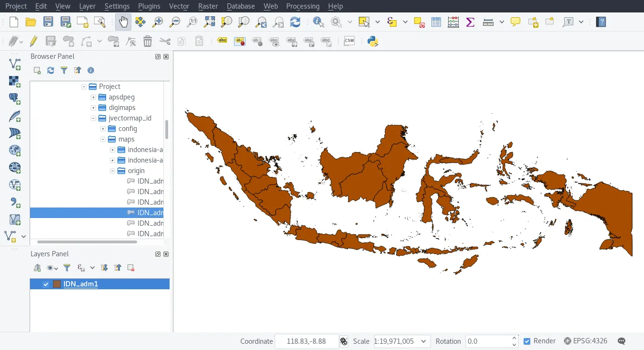Zoom the map to native resolution 1:1
The width and height of the screenshot is (644, 350).
coord(192,22)
